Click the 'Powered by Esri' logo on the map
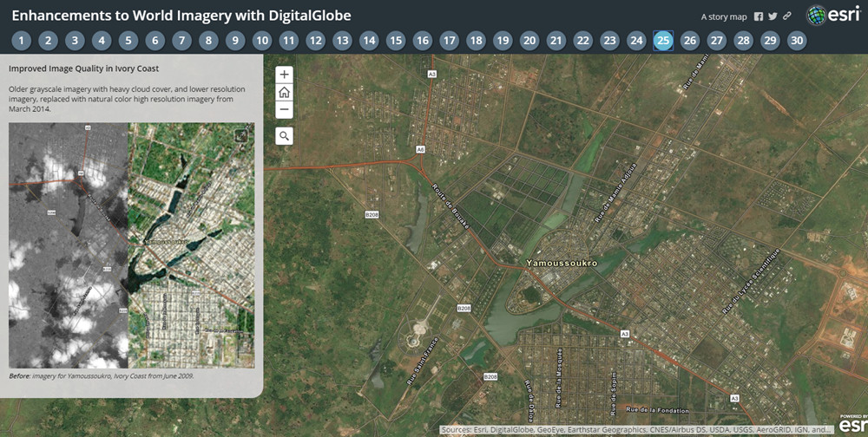The height and width of the screenshot is (437, 868). click(x=853, y=422)
